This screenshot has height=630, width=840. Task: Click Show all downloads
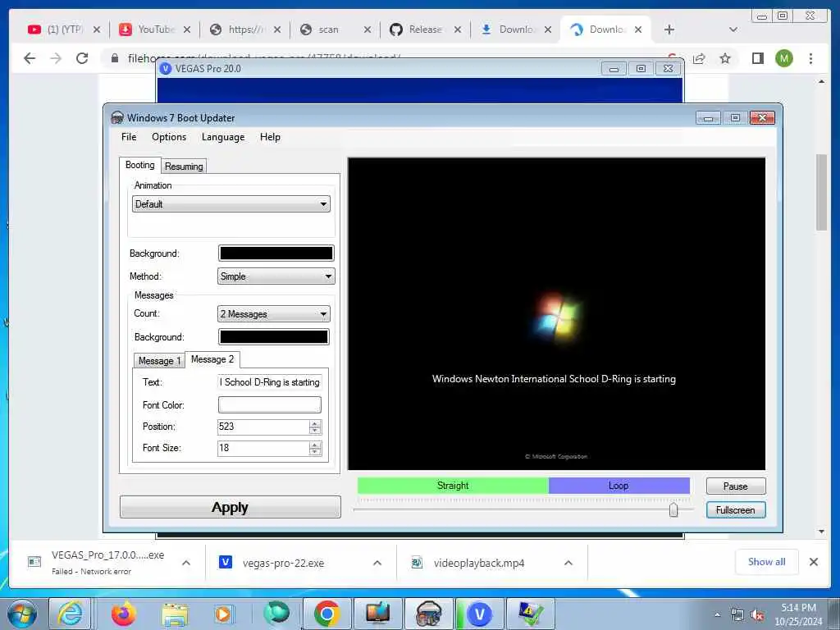pos(767,562)
